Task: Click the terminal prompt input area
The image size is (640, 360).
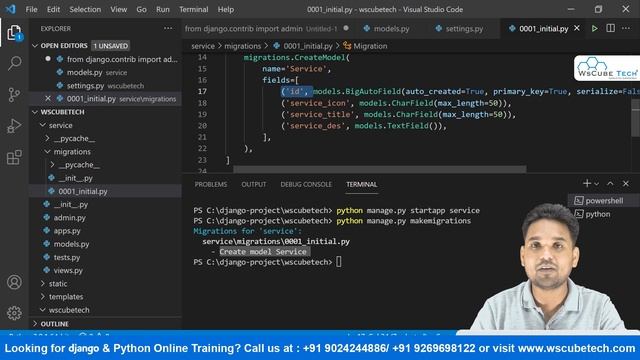Action: (x=339, y=262)
